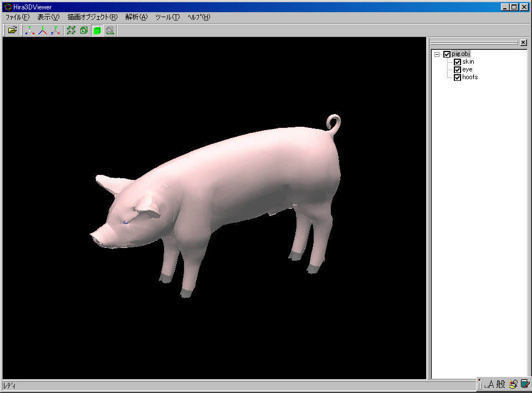
Task: Uncheck the pig.obj checkbox
Action: point(447,54)
